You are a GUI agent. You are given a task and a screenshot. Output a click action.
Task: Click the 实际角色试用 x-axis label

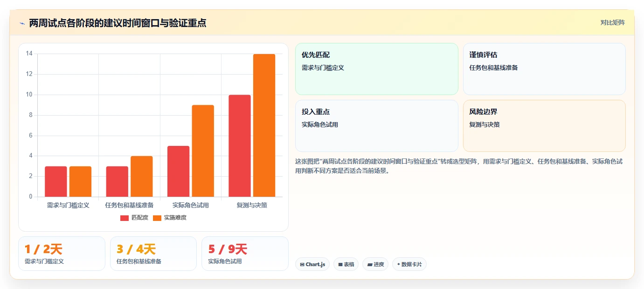click(x=191, y=205)
